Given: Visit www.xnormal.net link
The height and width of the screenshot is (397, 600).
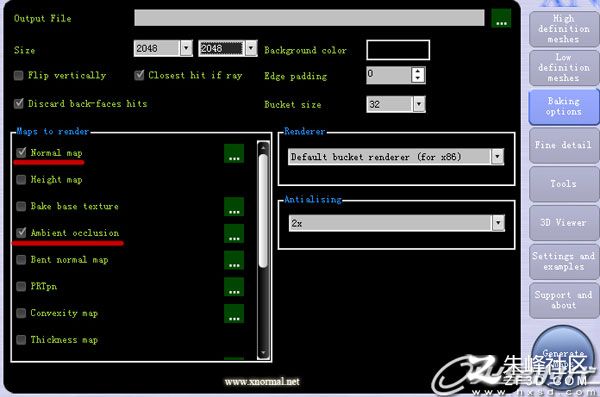Looking at the screenshot, I should (x=262, y=382).
